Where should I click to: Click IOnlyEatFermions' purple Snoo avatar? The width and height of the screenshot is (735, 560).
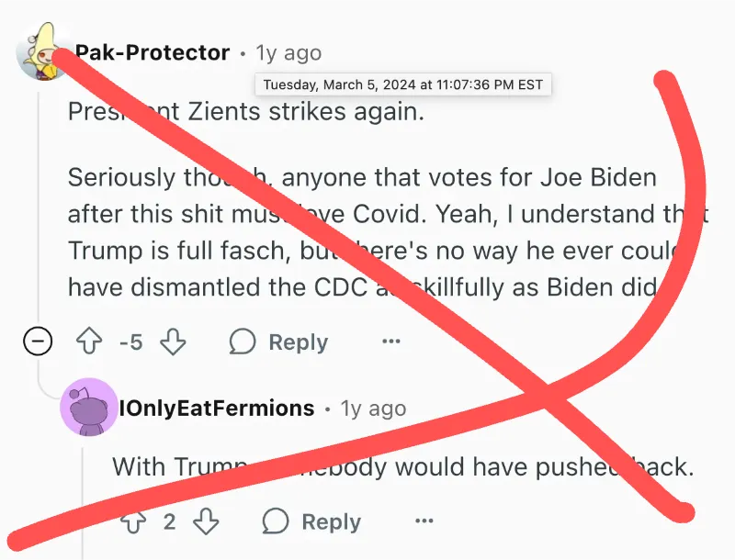87,408
